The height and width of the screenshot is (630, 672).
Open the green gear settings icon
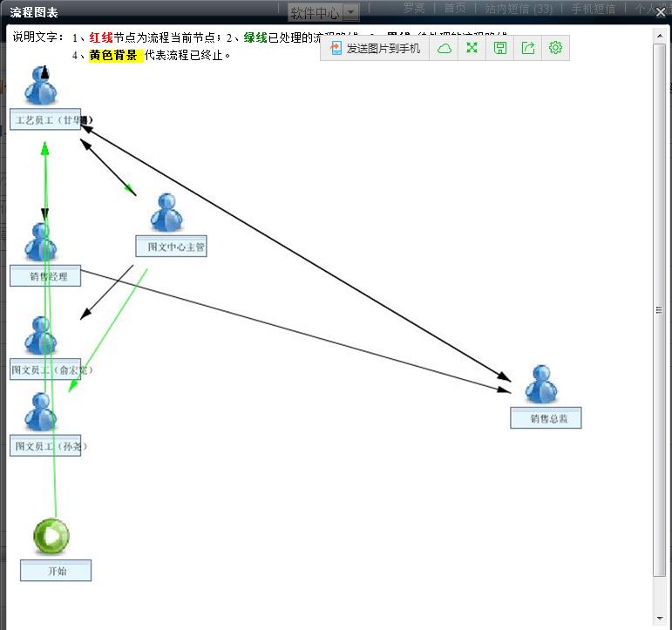tap(555, 48)
